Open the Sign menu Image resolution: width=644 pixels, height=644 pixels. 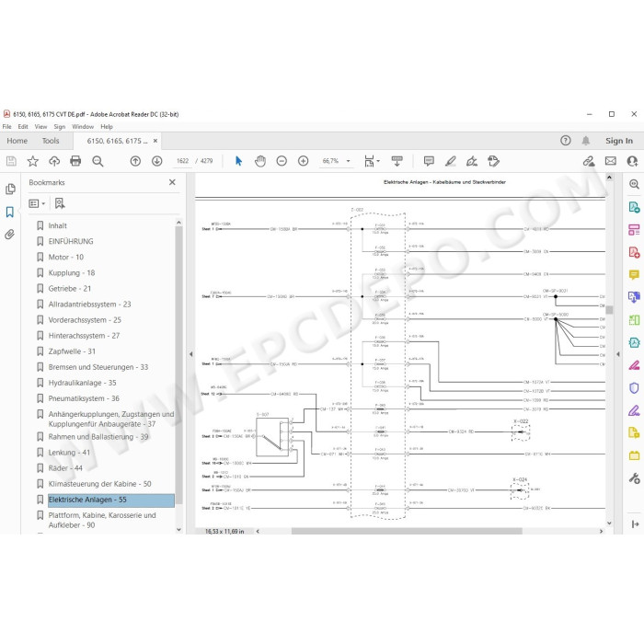pos(60,127)
